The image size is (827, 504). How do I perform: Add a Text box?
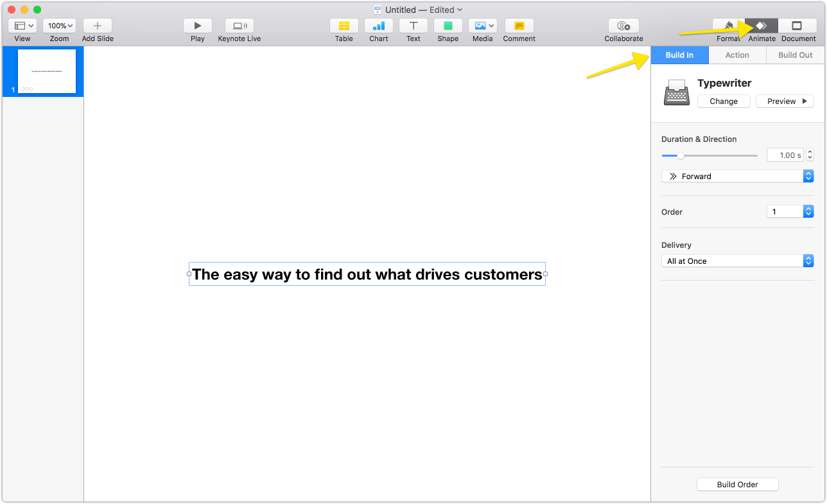click(413, 26)
